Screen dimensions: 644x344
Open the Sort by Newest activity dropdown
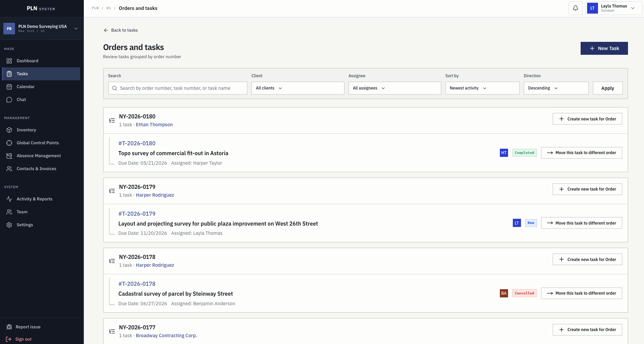coord(482,88)
